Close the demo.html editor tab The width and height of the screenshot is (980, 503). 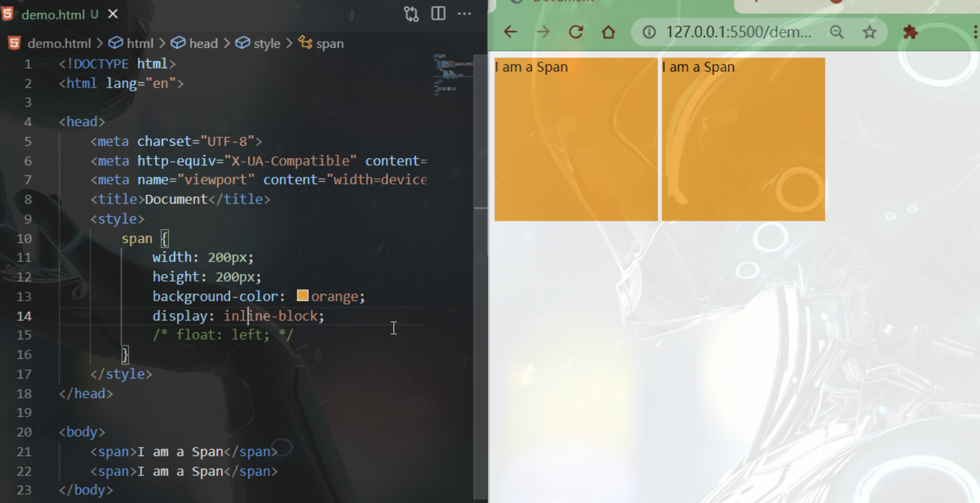[113, 14]
